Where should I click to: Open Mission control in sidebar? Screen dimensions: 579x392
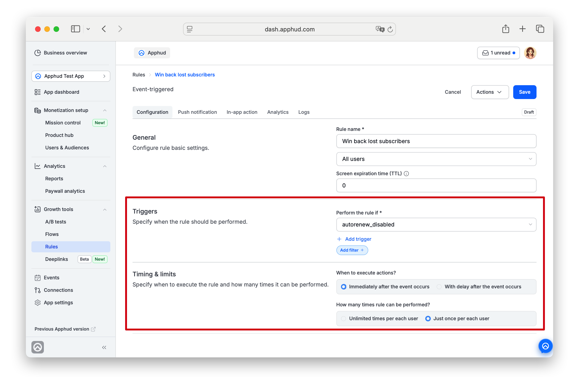(x=63, y=123)
